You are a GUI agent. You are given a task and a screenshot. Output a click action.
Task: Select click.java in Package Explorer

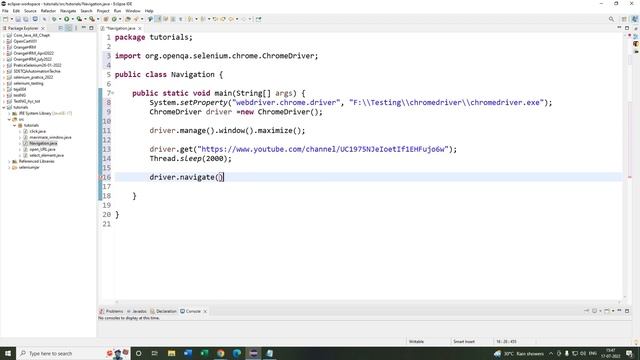38,131
